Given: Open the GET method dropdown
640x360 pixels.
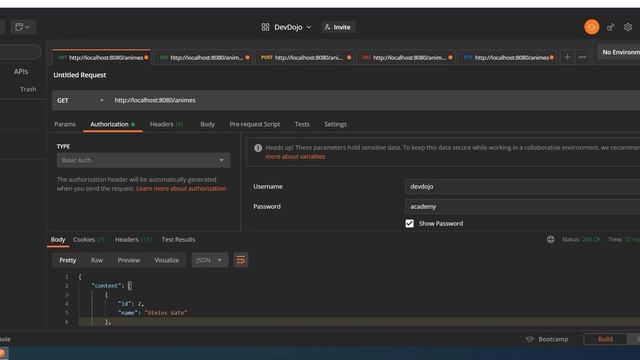Looking at the screenshot, I should click(x=80, y=100).
